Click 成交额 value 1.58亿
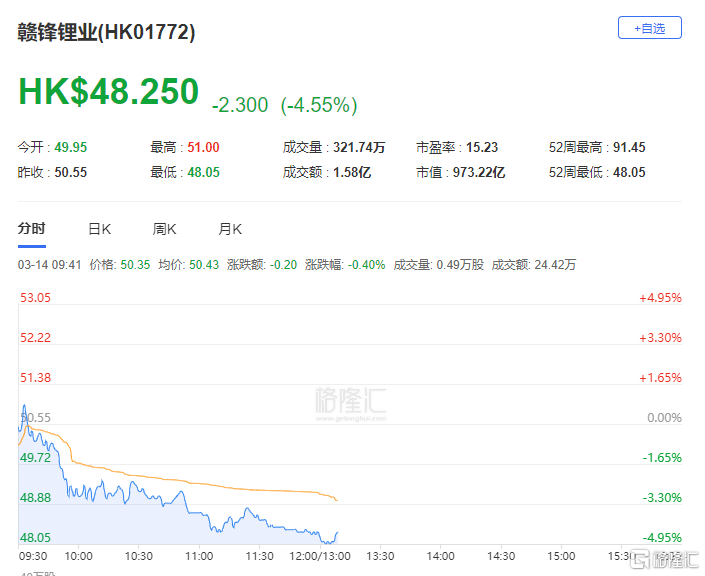705x576 pixels. [x=352, y=172]
